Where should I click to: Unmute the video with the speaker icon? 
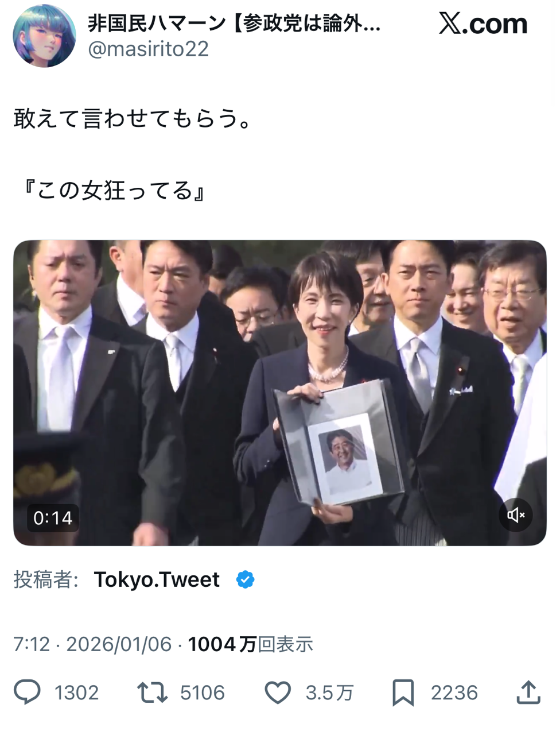(516, 515)
